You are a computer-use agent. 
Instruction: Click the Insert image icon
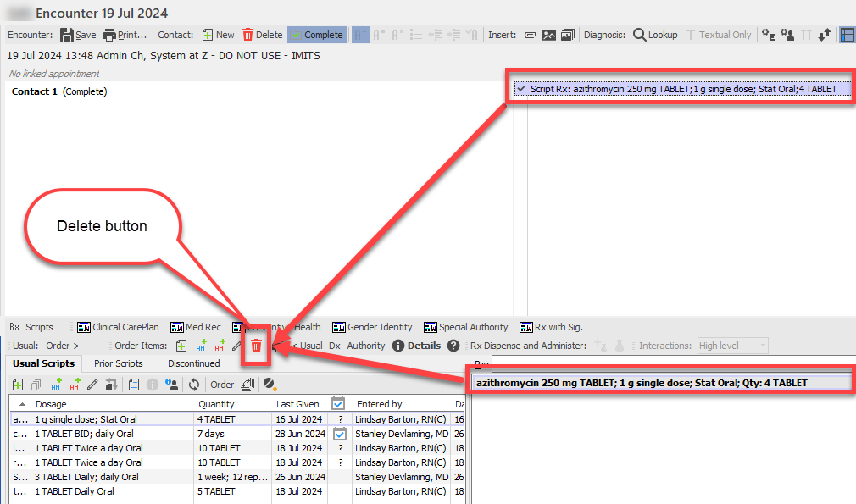pos(549,35)
